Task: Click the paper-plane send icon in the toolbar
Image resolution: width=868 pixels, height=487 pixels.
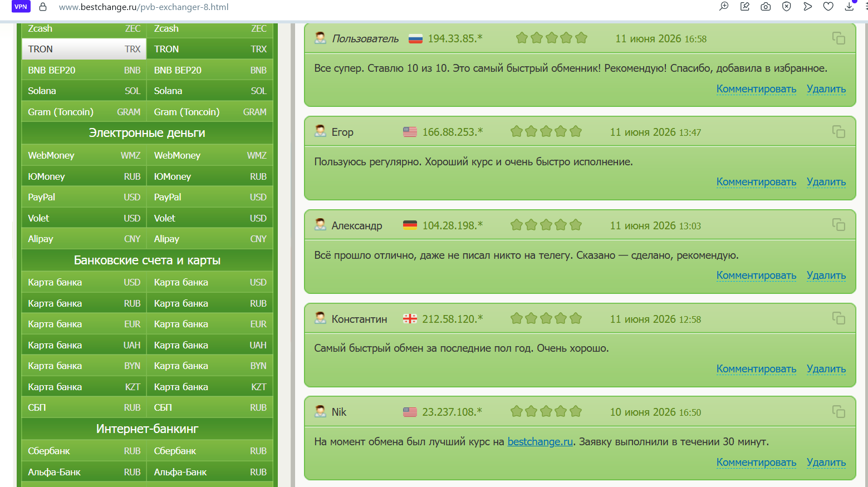Action: (807, 7)
